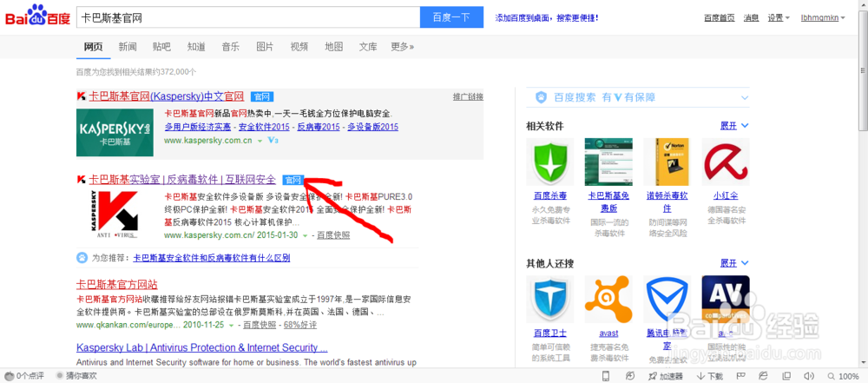Open 下载 downloads in status bar
Image resolution: width=868 pixels, height=383 pixels.
[x=710, y=376]
